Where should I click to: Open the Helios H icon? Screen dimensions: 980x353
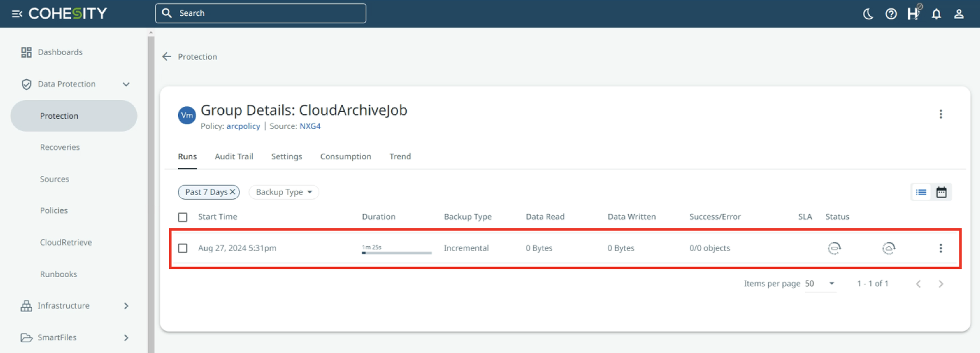(x=913, y=14)
